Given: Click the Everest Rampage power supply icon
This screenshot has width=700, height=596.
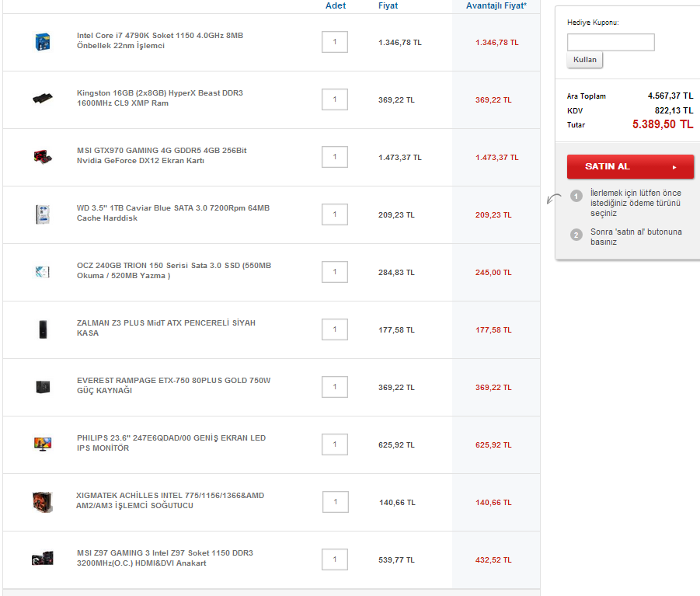Looking at the screenshot, I should (x=43, y=387).
